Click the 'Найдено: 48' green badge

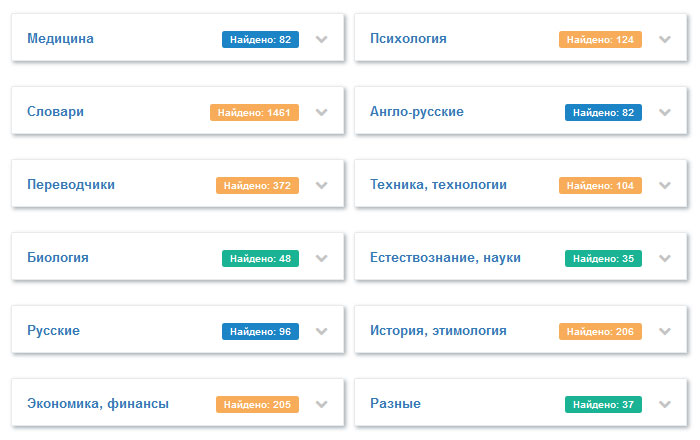260,258
